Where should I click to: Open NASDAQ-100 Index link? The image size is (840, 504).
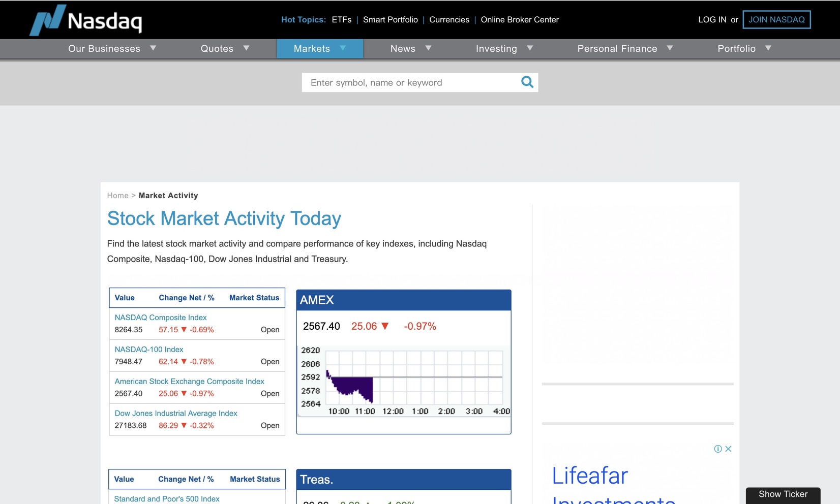click(x=149, y=350)
